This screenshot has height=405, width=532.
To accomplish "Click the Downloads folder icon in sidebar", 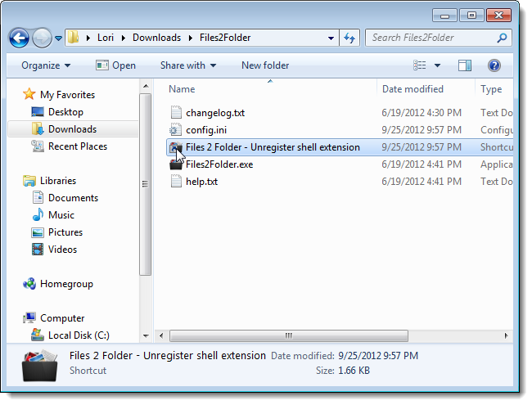I will coord(38,129).
